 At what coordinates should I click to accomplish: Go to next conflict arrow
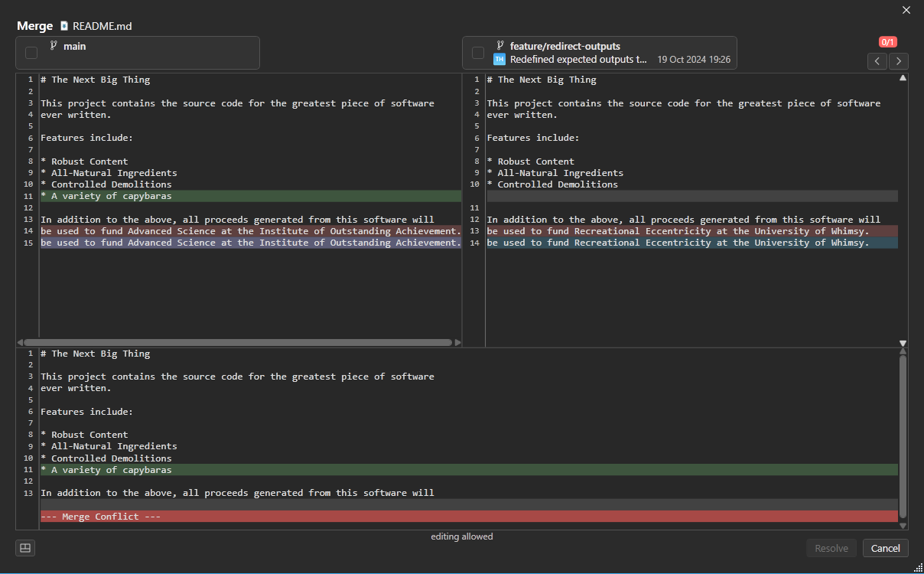click(x=899, y=61)
